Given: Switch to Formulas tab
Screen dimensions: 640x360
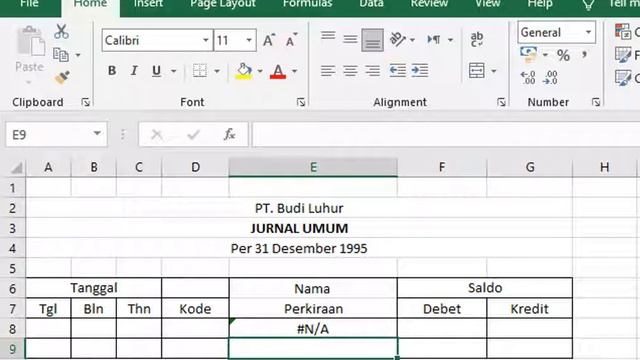Looking at the screenshot, I should [x=307, y=4].
